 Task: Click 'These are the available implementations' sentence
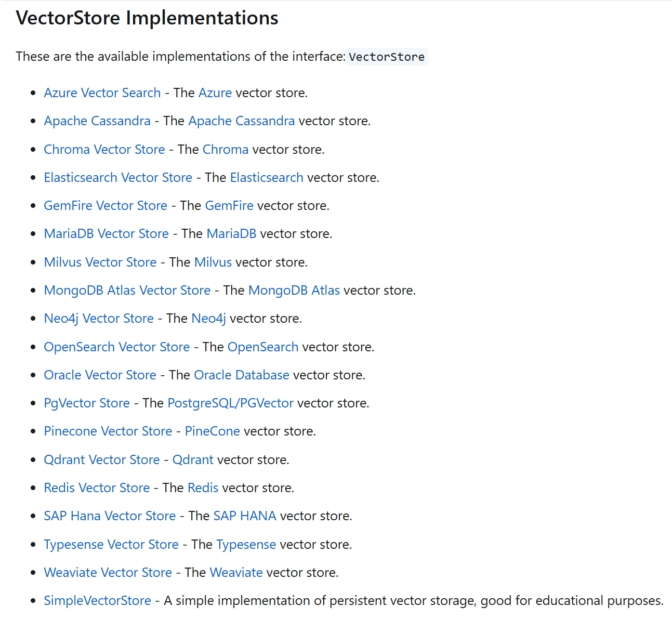point(181,57)
